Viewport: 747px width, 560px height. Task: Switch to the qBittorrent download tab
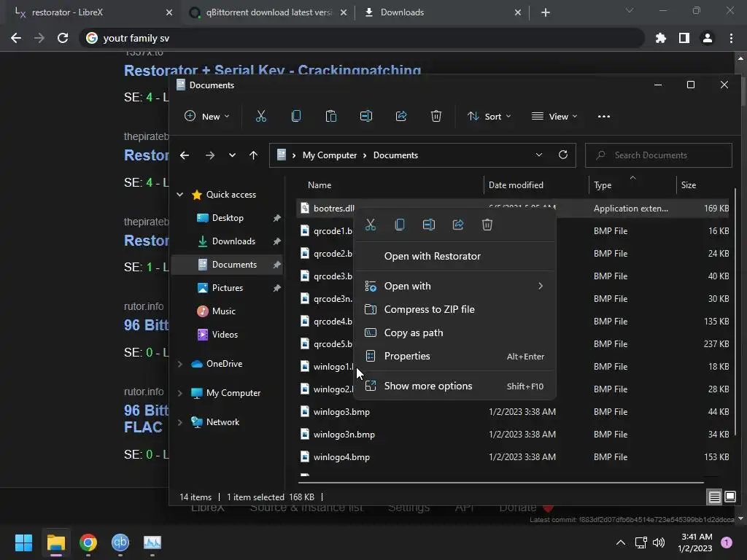pyautogui.click(x=268, y=12)
